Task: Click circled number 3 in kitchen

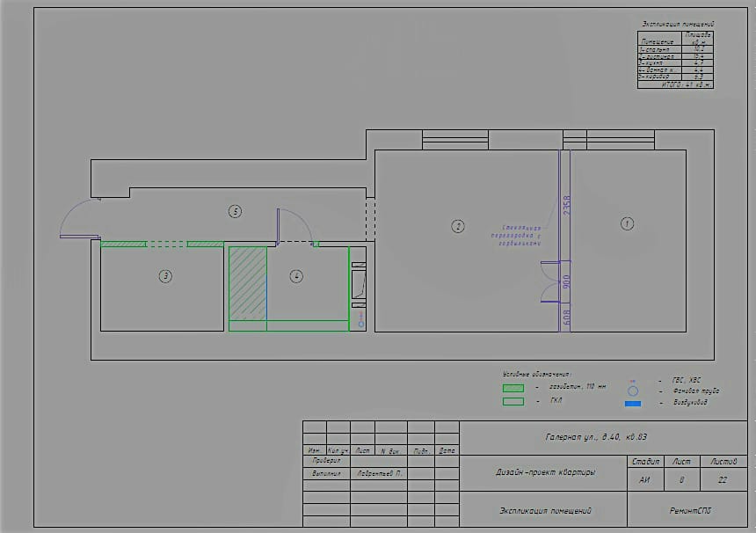Action: [165, 276]
